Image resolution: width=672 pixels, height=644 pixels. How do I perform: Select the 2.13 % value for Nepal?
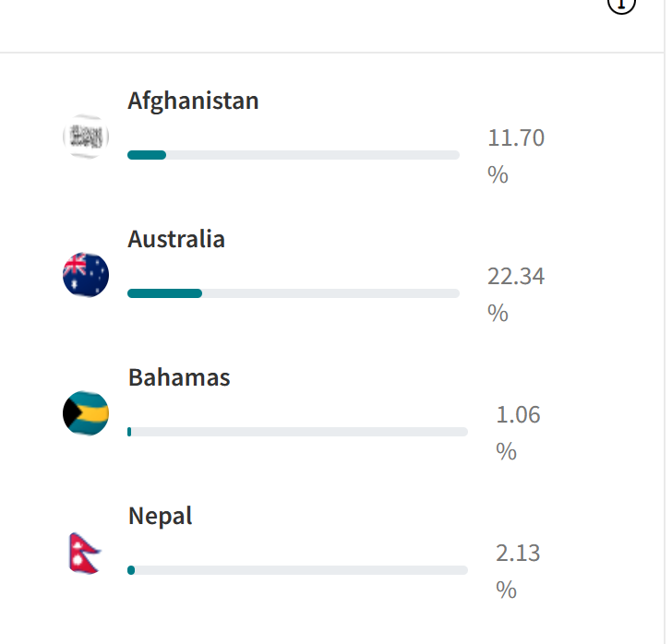[518, 570]
